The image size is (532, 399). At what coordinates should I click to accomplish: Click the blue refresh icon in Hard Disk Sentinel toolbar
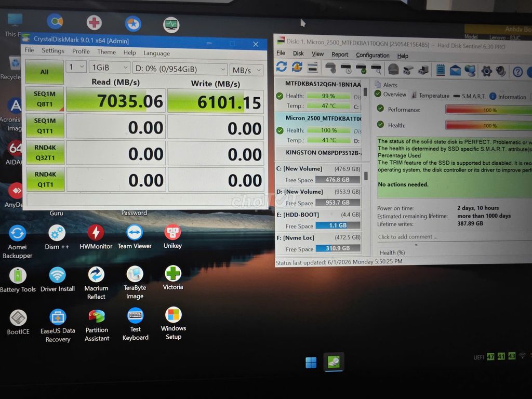pyautogui.click(x=281, y=66)
